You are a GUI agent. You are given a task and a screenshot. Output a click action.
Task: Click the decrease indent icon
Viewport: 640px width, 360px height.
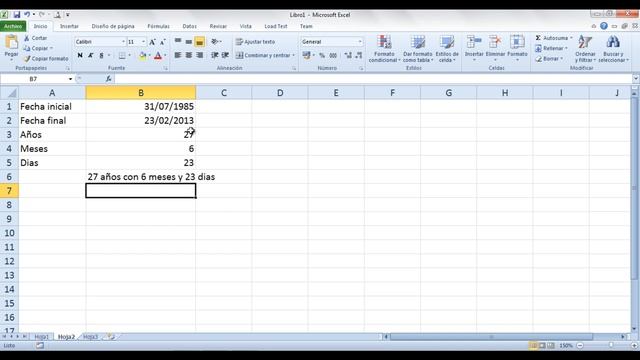tap(215, 55)
